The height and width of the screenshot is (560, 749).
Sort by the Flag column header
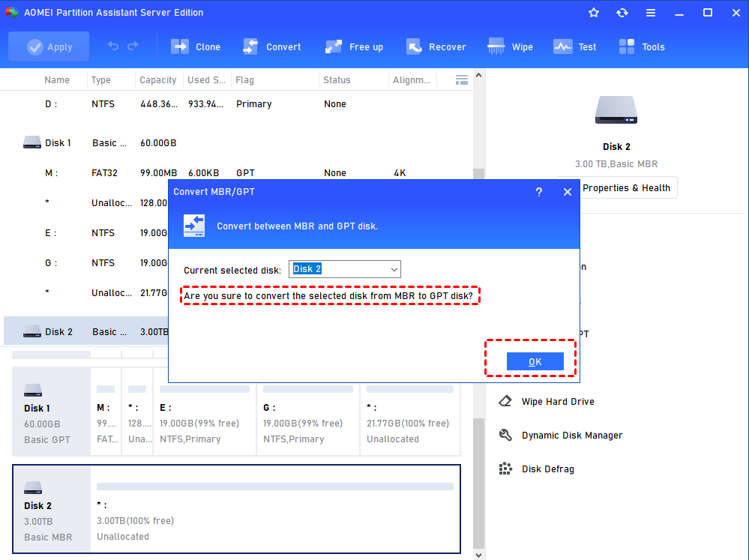pyautogui.click(x=244, y=79)
